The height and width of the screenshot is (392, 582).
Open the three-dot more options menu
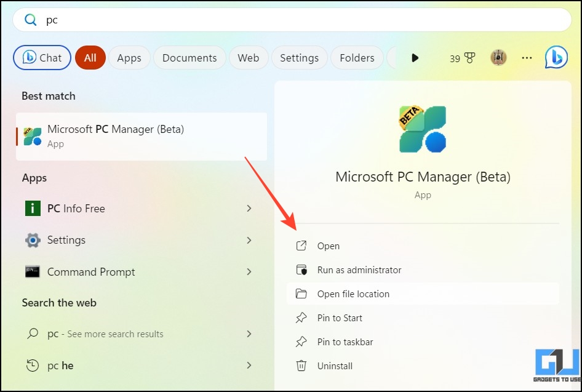click(527, 58)
